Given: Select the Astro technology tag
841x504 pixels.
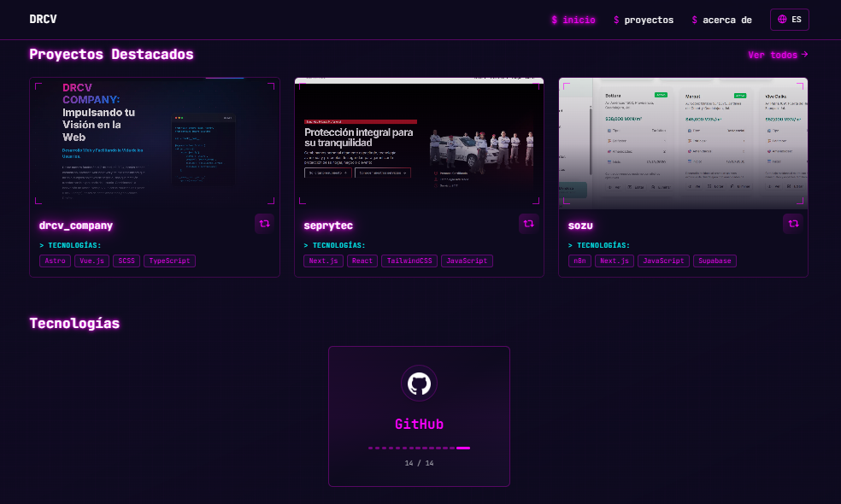Looking at the screenshot, I should [56, 261].
